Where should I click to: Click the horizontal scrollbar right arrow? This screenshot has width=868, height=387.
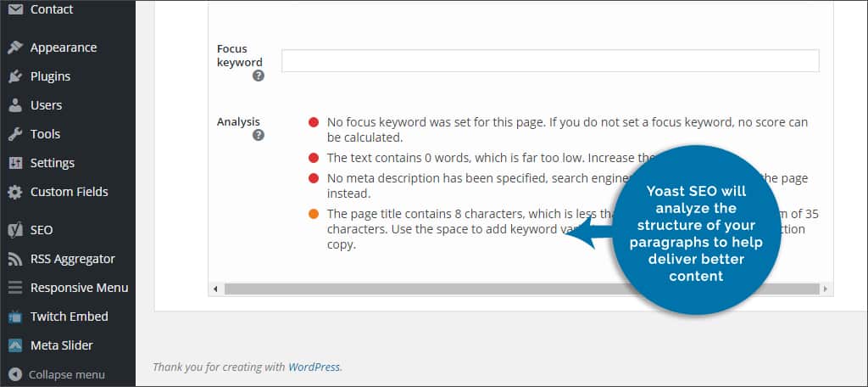coord(826,289)
